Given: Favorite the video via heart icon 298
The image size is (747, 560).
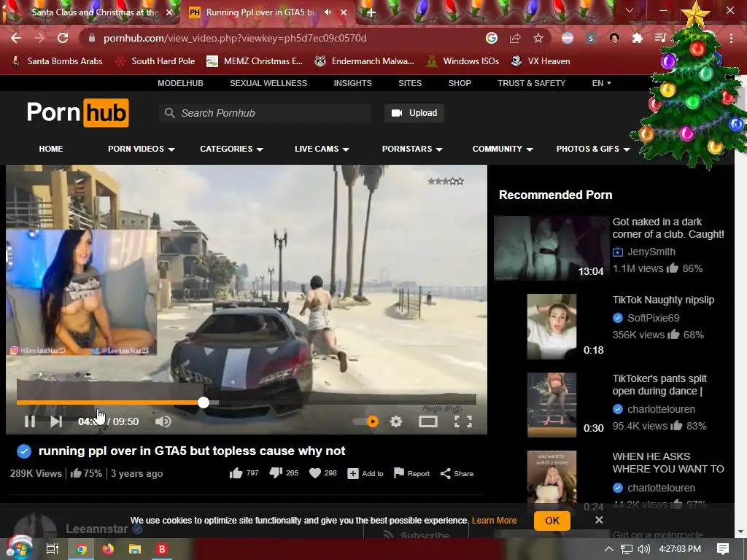Looking at the screenshot, I should 323,472.
